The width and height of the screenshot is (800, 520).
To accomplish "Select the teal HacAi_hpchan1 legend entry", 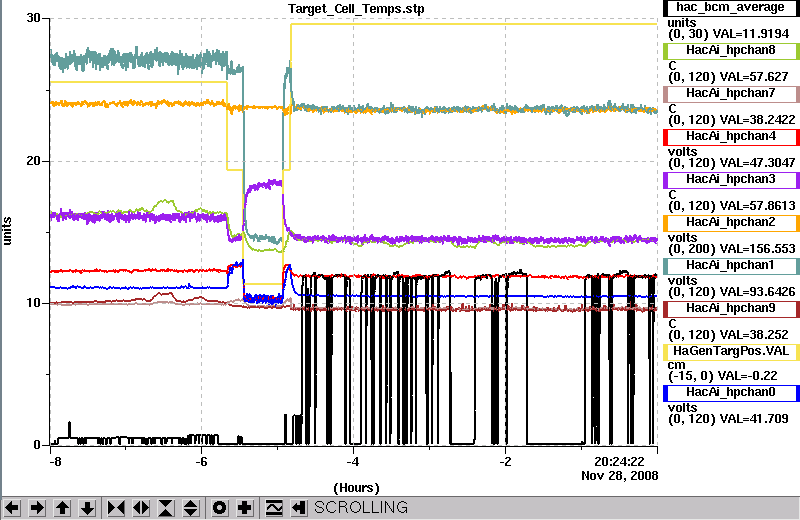I will point(731,265).
